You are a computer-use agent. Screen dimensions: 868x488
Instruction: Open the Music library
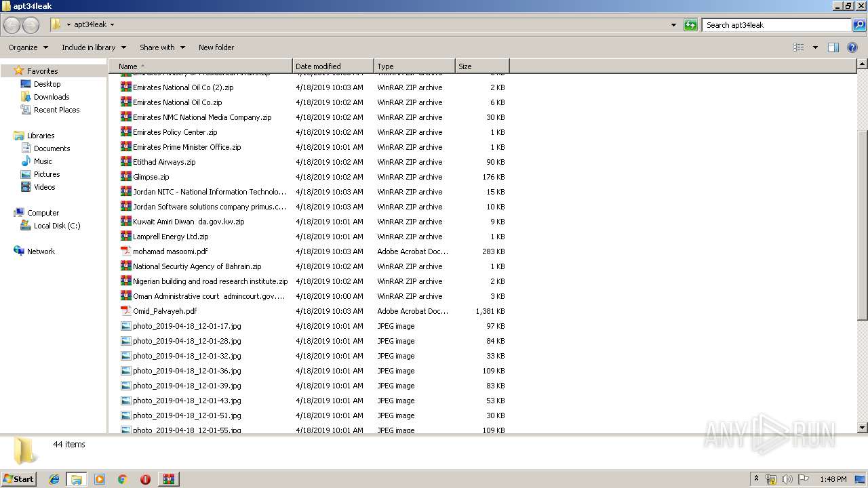tap(43, 161)
